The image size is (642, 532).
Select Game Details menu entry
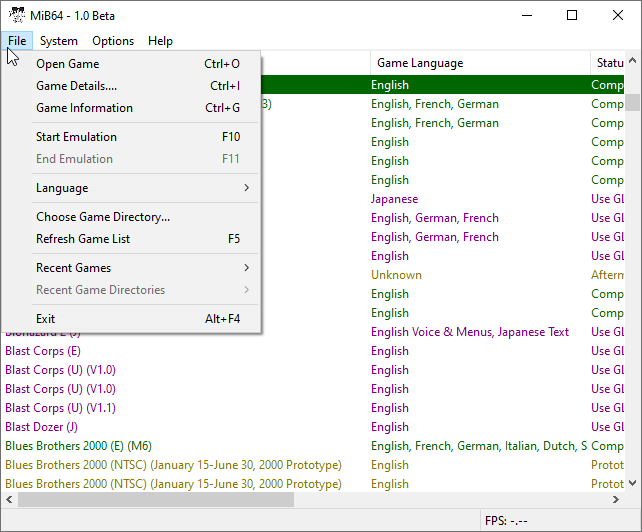76,86
